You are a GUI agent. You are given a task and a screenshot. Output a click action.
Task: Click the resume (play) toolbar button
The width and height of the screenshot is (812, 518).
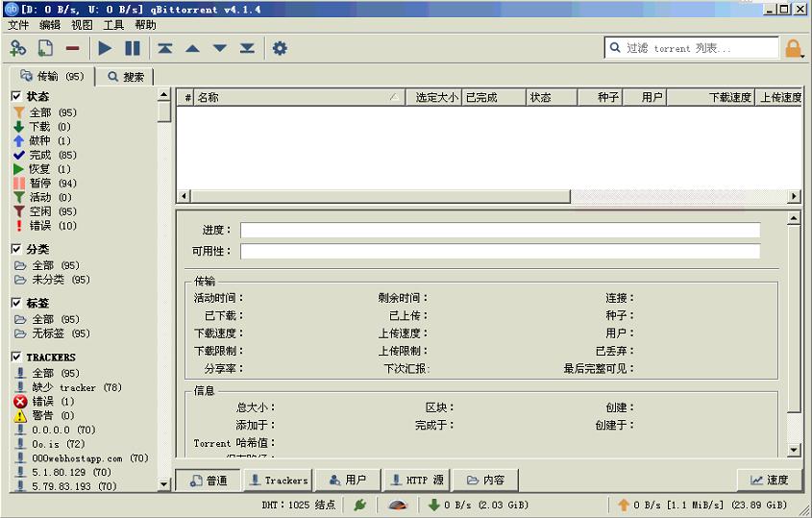(x=105, y=48)
